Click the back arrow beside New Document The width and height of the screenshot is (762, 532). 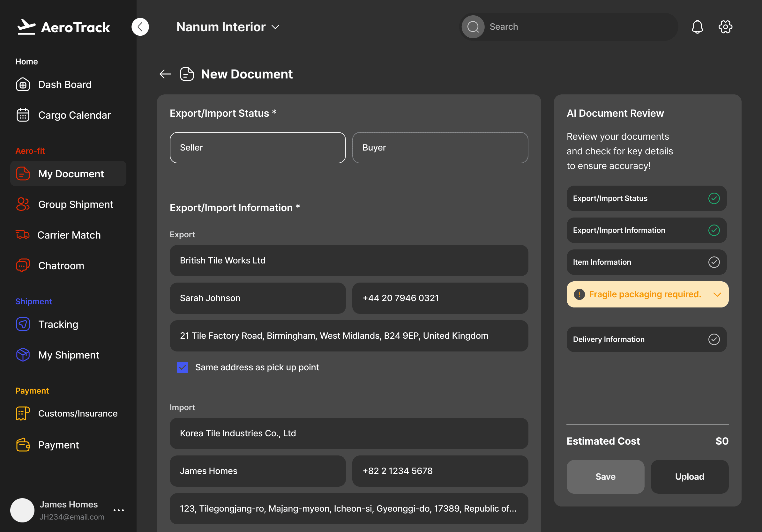pos(165,74)
